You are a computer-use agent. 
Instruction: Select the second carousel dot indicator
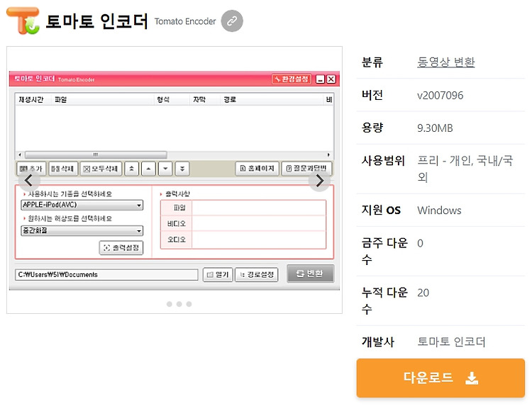pos(179,304)
